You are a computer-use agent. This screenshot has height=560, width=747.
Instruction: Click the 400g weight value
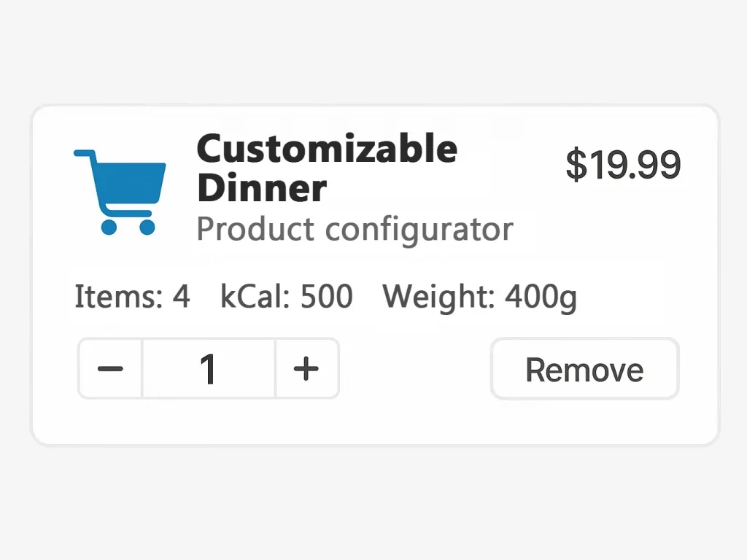pos(541,297)
